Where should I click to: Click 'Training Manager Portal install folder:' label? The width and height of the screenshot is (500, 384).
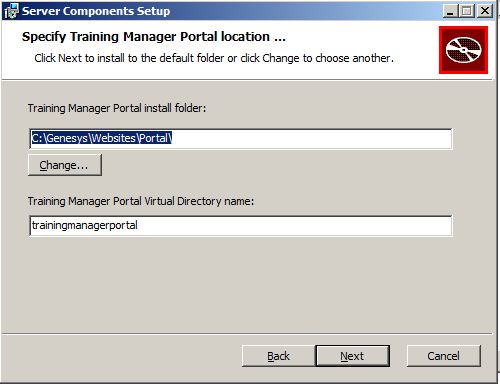(117, 108)
